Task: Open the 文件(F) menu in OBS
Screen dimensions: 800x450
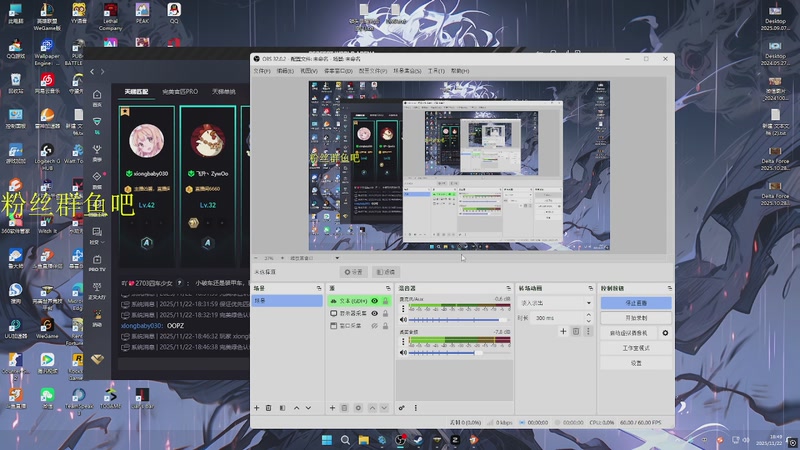Action: coord(262,71)
